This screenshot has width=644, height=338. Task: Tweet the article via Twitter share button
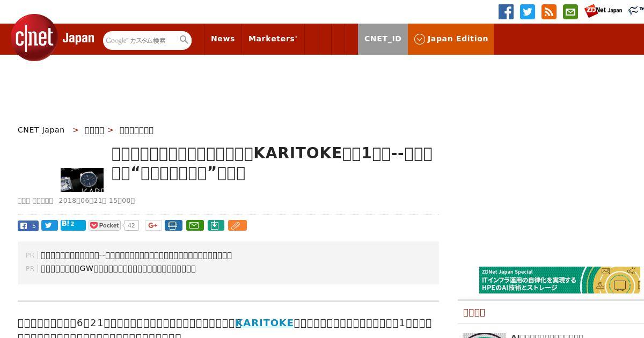(x=49, y=226)
